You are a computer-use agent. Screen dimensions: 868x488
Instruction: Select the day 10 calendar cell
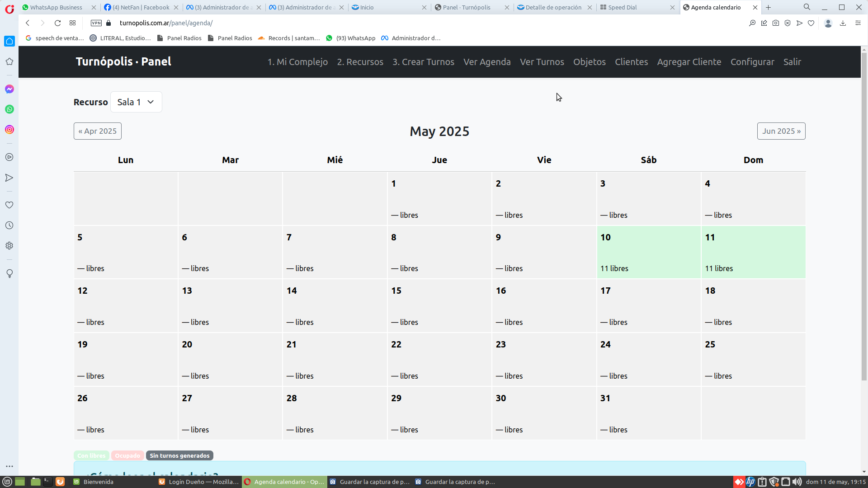coord(649,252)
